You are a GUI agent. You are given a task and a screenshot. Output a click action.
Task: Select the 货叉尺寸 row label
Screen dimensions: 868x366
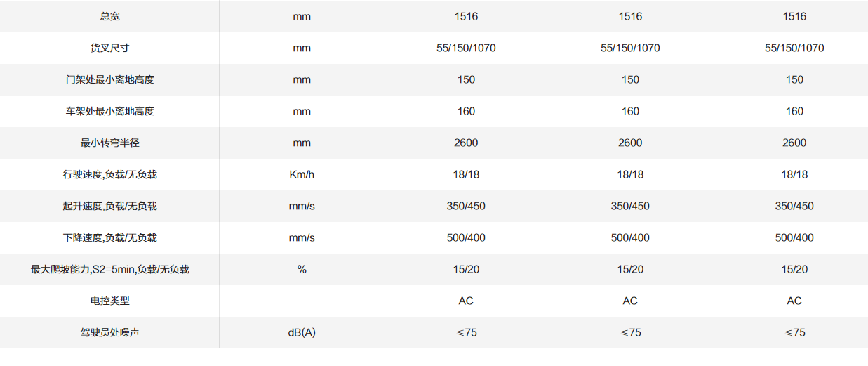[x=109, y=48]
